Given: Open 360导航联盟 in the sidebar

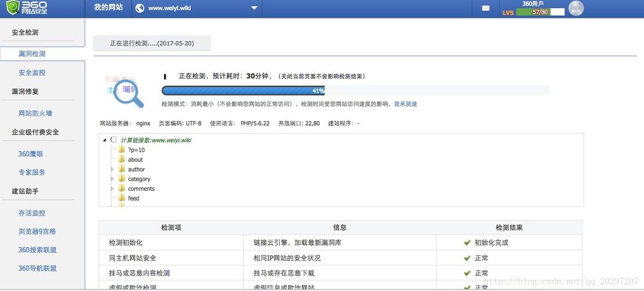Looking at the screenshot, I should click(x=37, y=268).
